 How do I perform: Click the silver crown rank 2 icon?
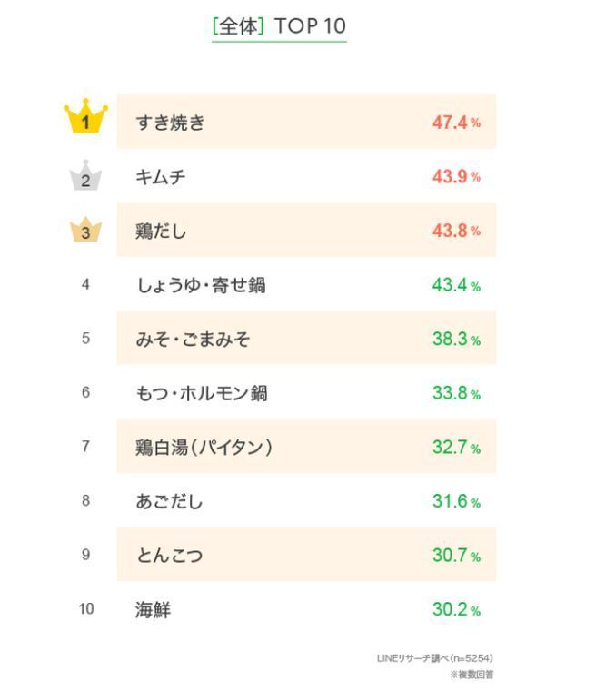click(x=85, y=176)
